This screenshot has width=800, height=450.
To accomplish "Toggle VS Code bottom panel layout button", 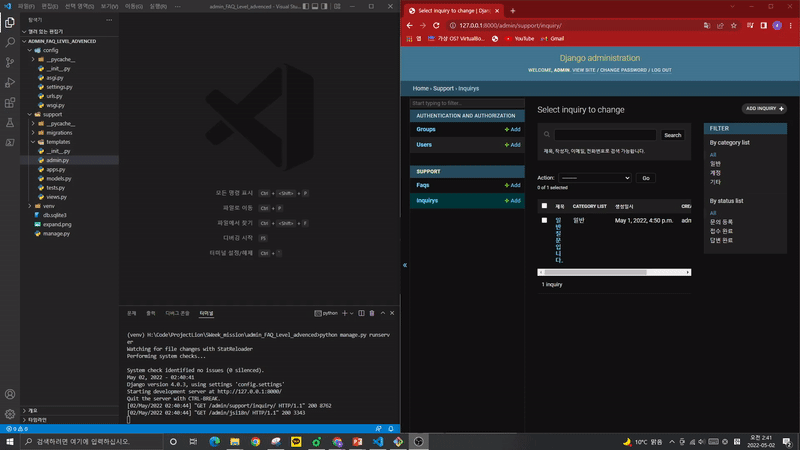I will (315, 7).
